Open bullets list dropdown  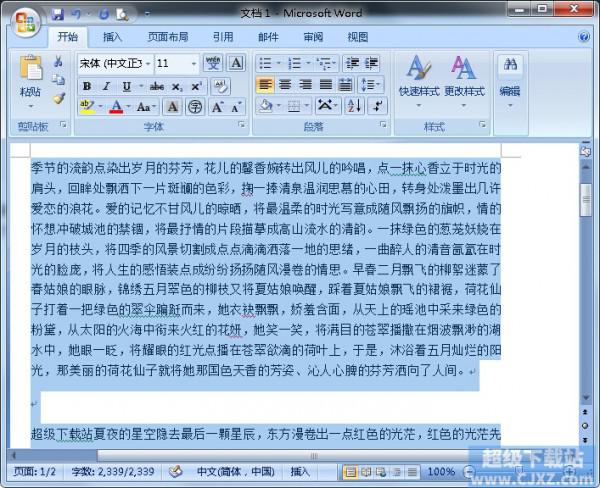[x=279, y=63]
